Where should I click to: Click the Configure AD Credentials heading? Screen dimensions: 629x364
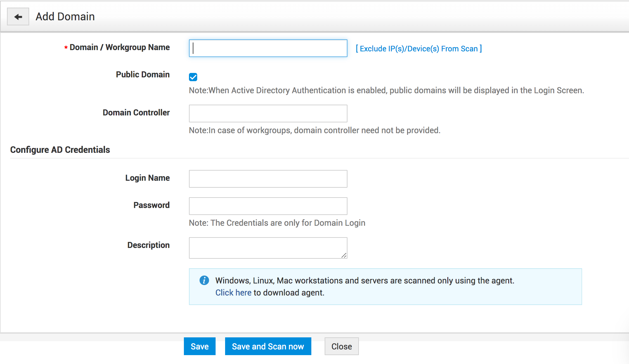click(x=60, y=150)
